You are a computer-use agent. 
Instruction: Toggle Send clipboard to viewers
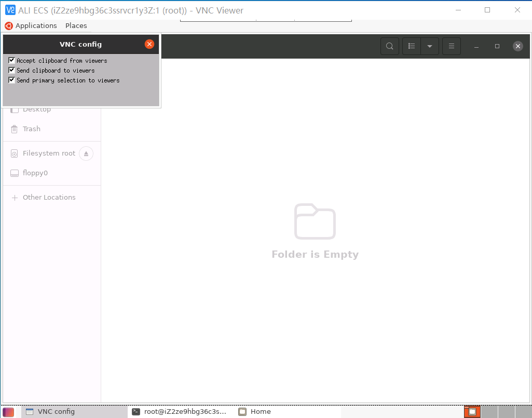click(x=11, y=70)
